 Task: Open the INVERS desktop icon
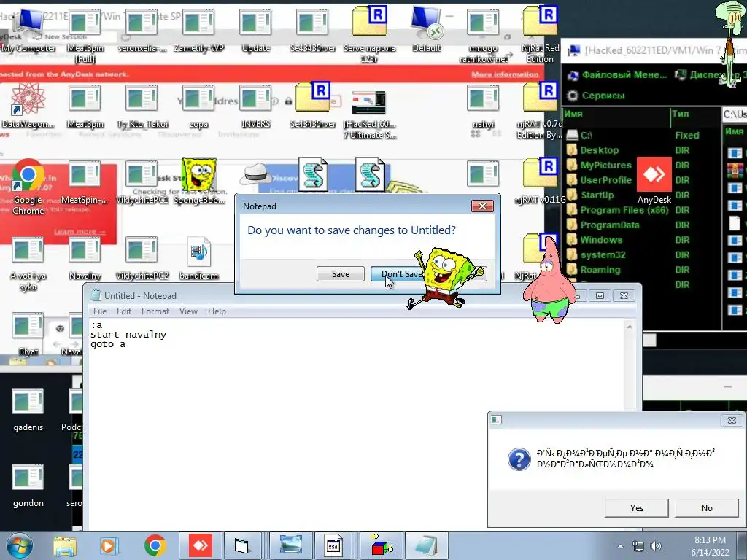coord(256,106)
